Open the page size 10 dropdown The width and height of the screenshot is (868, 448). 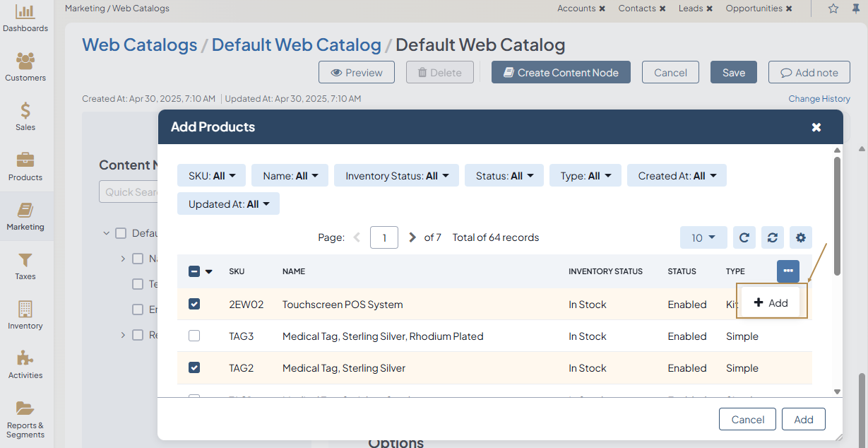pos(703,237)
